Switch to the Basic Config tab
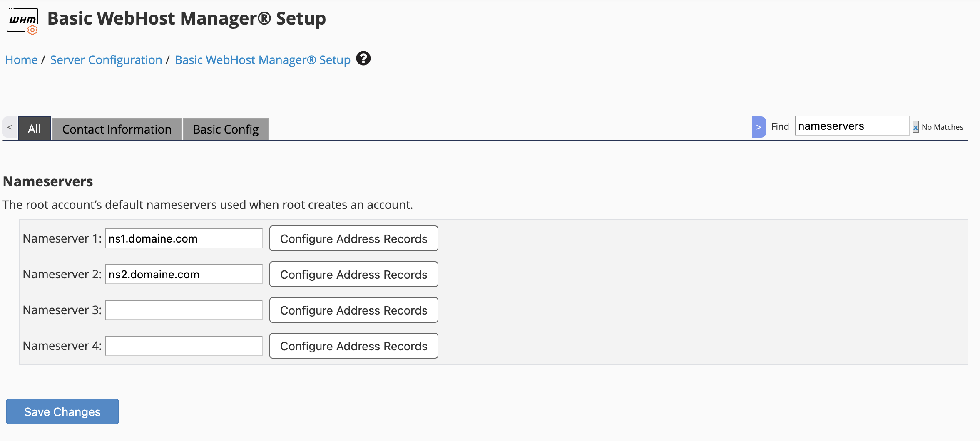This screenshot has height=441, width=980. click(226, 129)
